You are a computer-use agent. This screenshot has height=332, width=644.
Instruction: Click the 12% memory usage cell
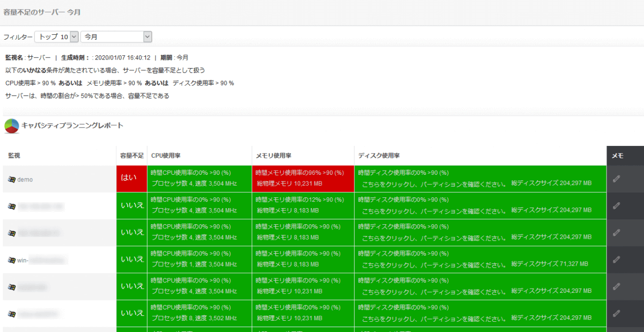303,205
